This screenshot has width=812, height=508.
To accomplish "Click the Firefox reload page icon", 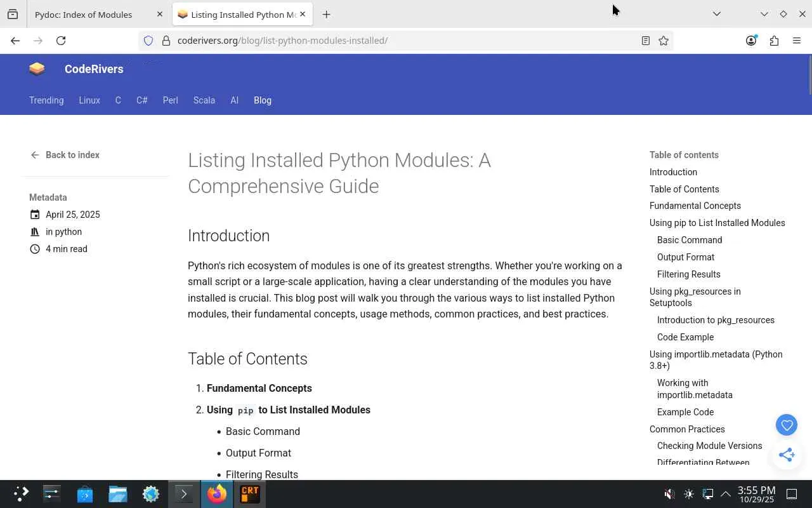I will (61, 41).
